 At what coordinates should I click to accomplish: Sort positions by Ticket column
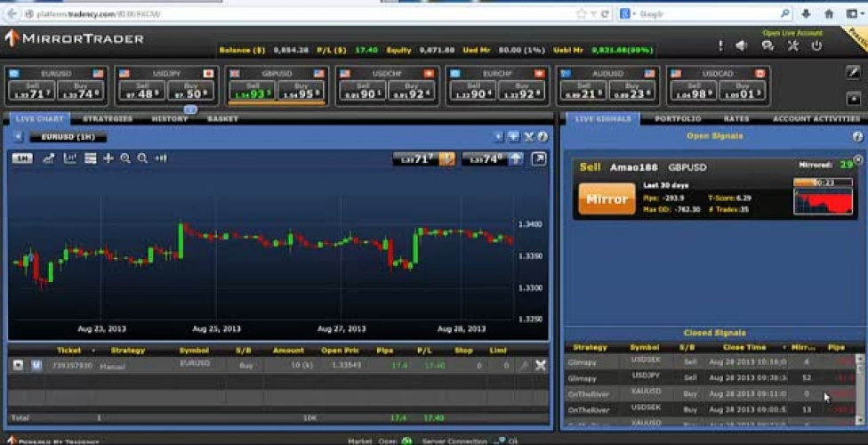[x=69, y=351]
